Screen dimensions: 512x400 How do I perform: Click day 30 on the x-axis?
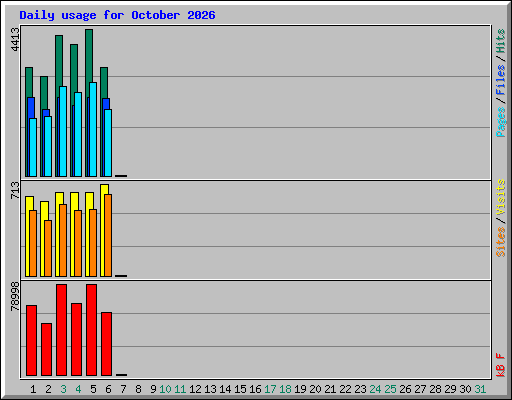pyautogui.click(x=465, y=389)
